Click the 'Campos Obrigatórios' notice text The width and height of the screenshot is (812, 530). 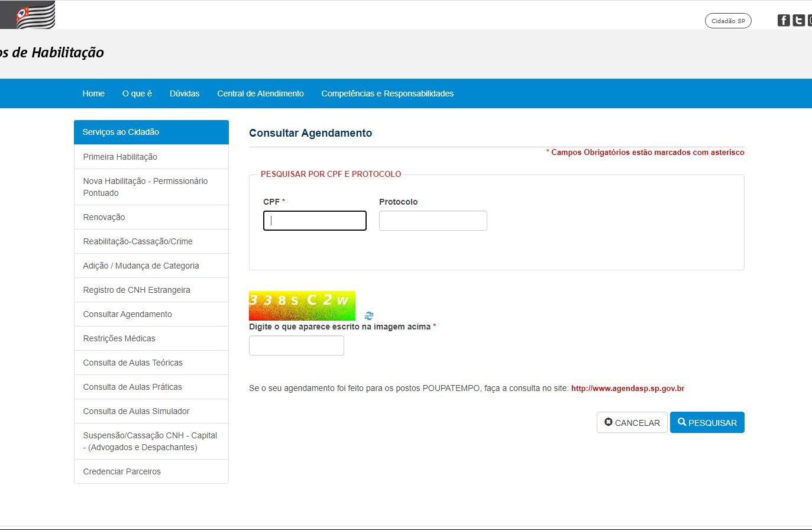click(645, 152)
